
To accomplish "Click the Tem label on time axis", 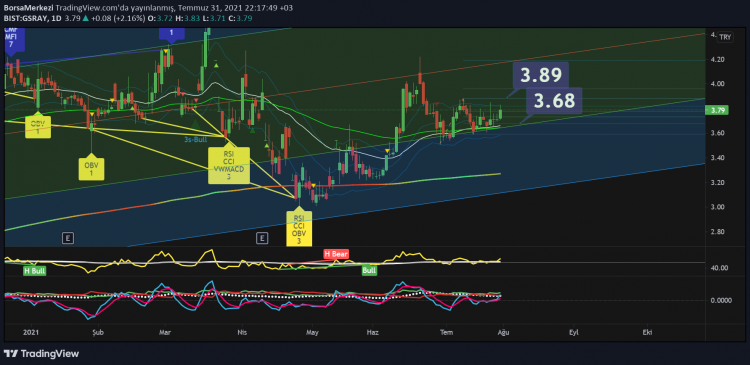I will (x=447, y=332).
